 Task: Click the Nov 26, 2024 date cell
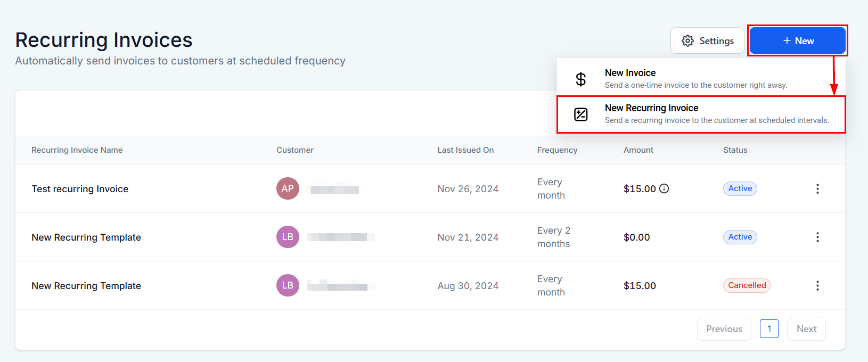(x=468, y=189)
